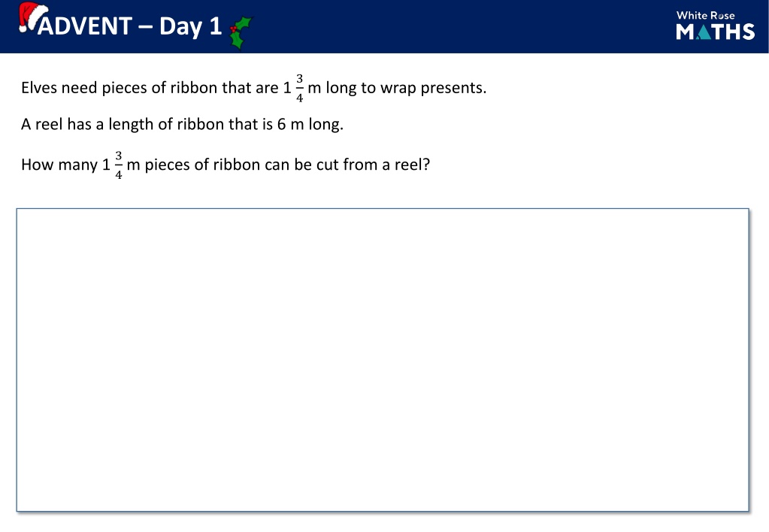Viewport: 769px width, 532px height.
Task: Click the words 'wrap presents'
Action: point(432,88)
